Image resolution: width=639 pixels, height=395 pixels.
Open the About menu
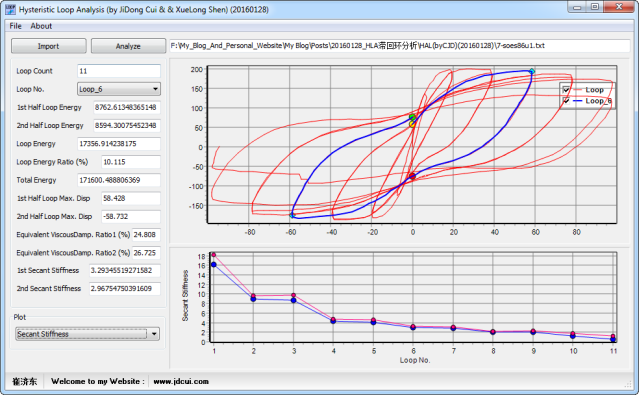pyautogui.click(x=41, y=26)
